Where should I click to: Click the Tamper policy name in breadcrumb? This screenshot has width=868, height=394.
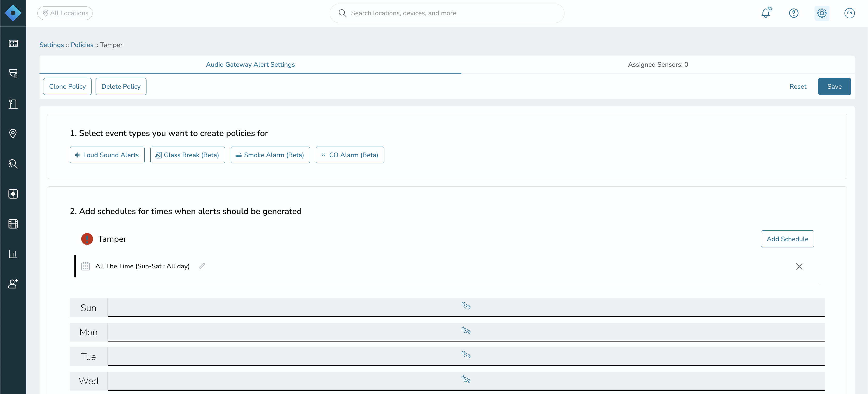(x=111, y=45)
